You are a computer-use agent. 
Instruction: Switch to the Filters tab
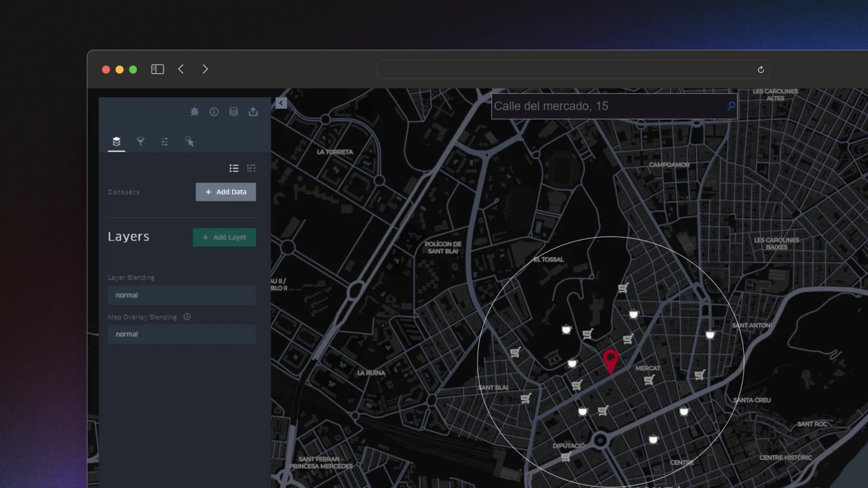[x=141, y=141]
